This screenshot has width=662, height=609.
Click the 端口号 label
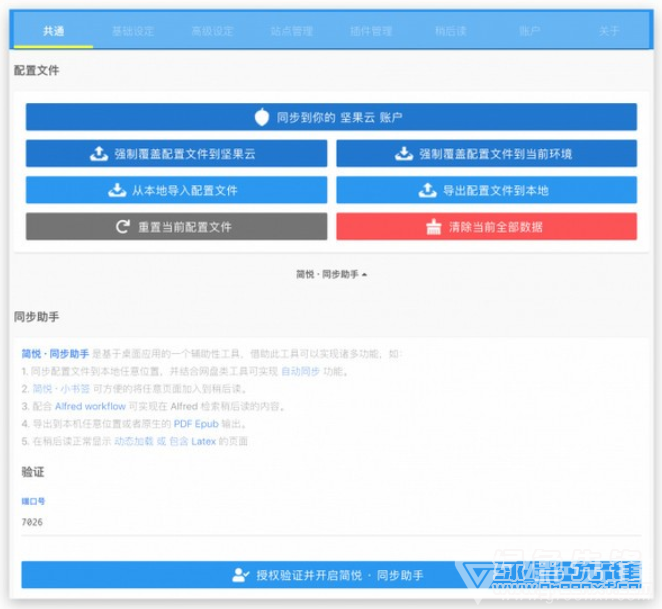click(33, 501)
